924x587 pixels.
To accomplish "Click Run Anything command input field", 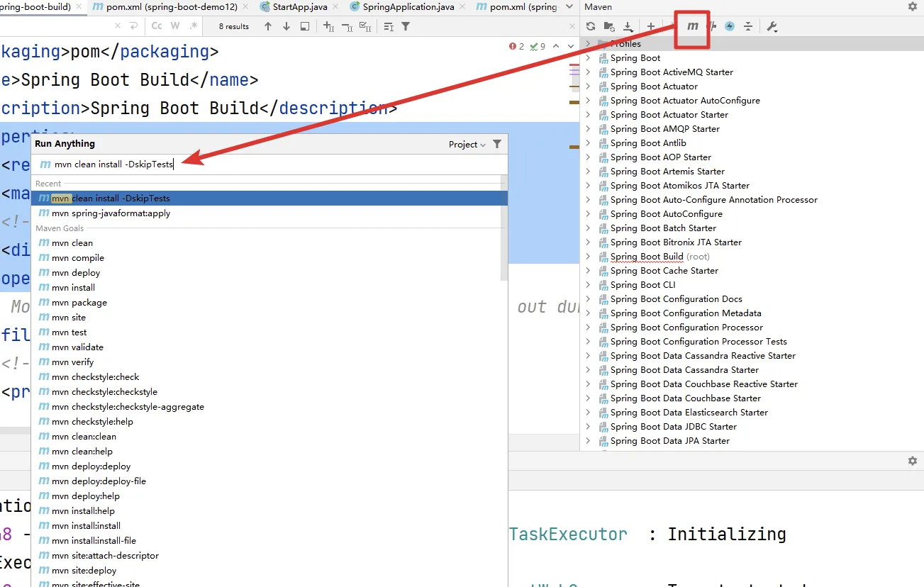I will pyautogui.click(x=269, y=164).
